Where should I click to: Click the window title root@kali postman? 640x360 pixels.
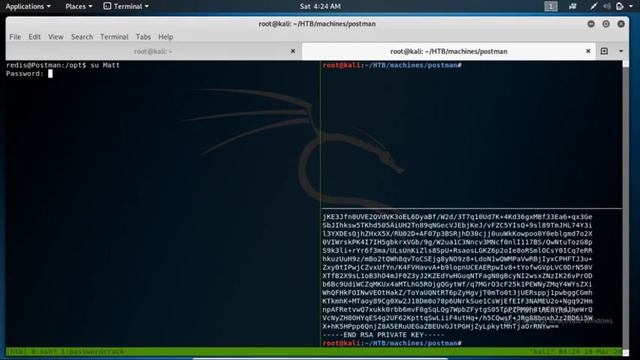(317, 24)
